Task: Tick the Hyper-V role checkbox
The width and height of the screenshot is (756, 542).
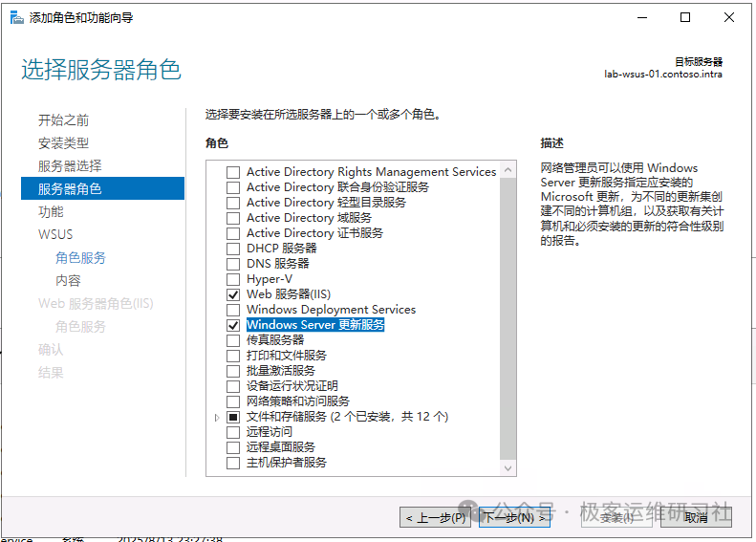Action: tap(233, 279)
